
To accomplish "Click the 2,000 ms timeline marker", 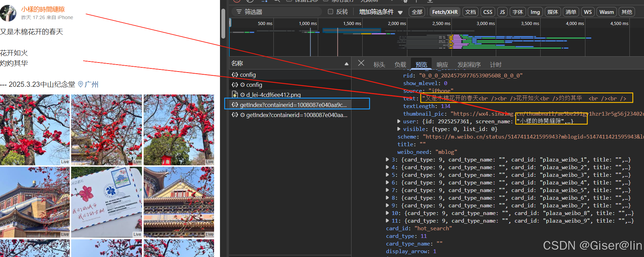I will click(397, 23).
